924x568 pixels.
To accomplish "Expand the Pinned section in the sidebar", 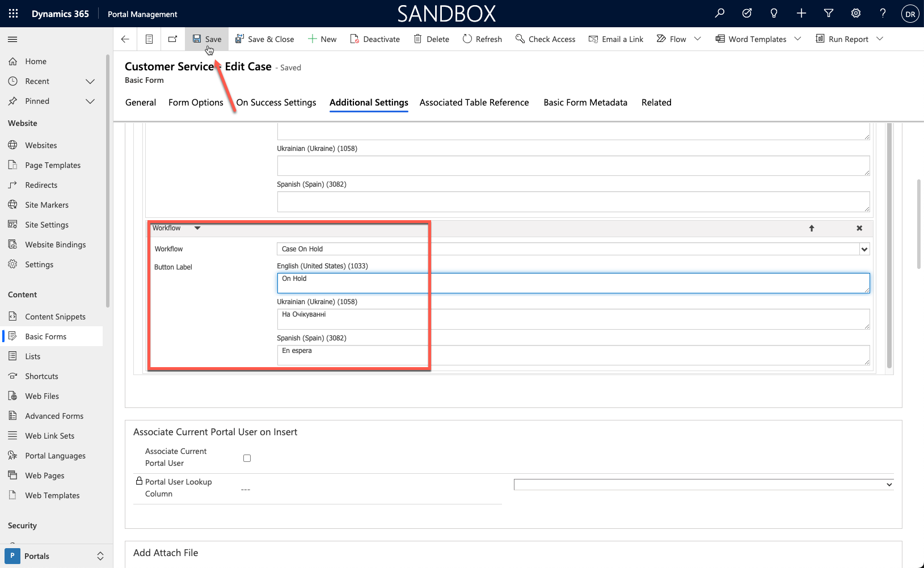I will click(x=90, y=101).
